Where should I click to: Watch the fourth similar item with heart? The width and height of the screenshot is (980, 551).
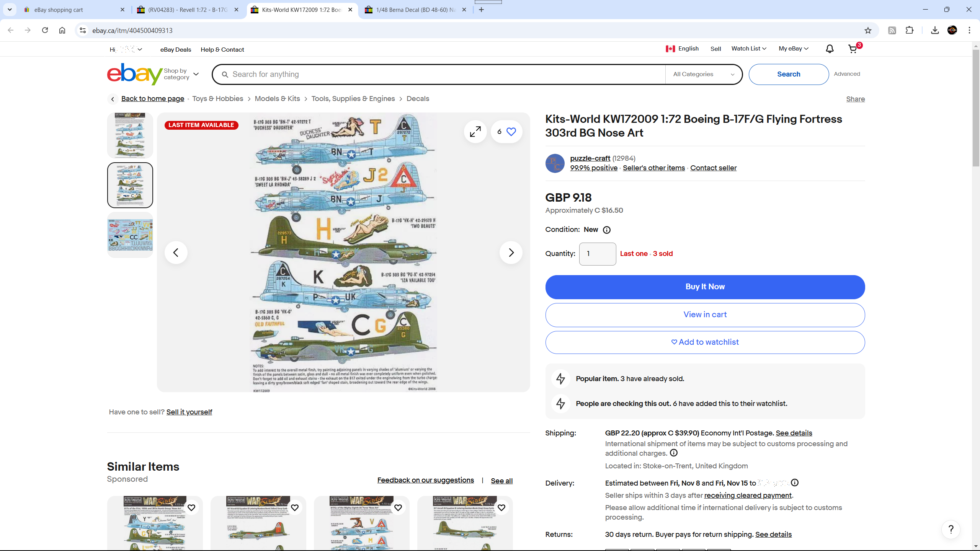pyautogui.click(x=501, y=508)
